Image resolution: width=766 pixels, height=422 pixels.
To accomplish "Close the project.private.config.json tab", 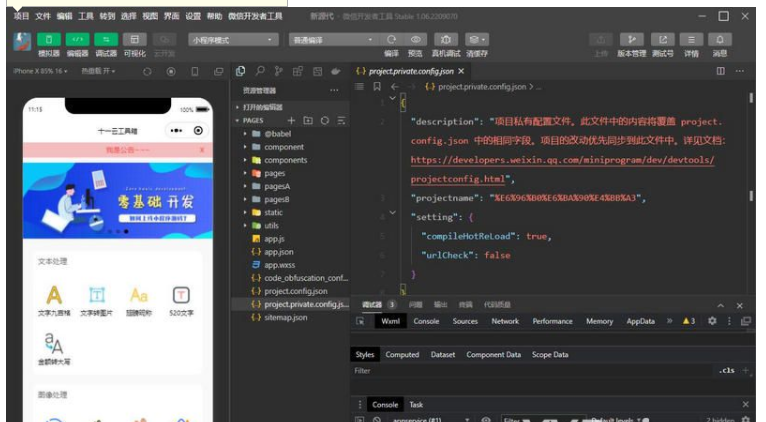I will pos(461,71).
